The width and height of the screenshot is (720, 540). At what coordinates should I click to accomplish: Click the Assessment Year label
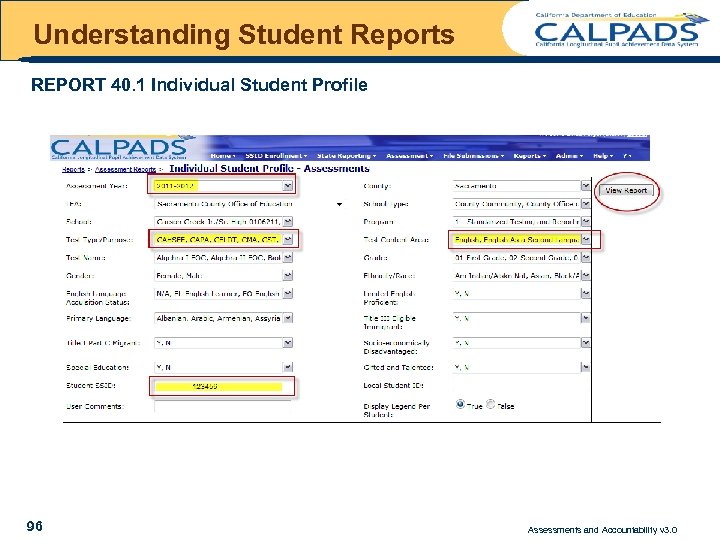click(97, 186)
